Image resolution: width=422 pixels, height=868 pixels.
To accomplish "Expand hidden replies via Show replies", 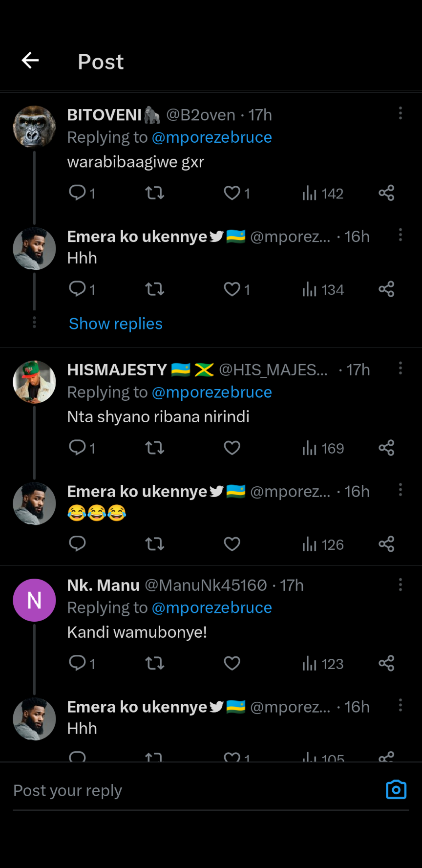I will tap(116, 324).
